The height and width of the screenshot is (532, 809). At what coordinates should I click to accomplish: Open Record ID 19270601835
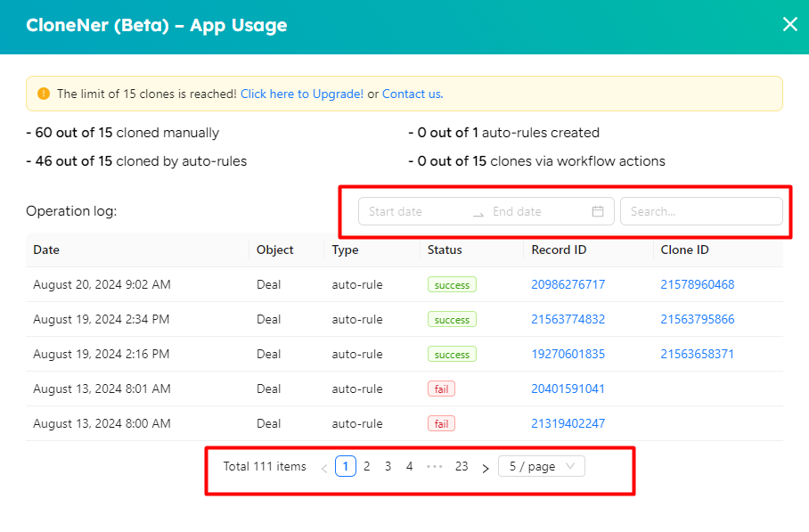pos(568,354)
